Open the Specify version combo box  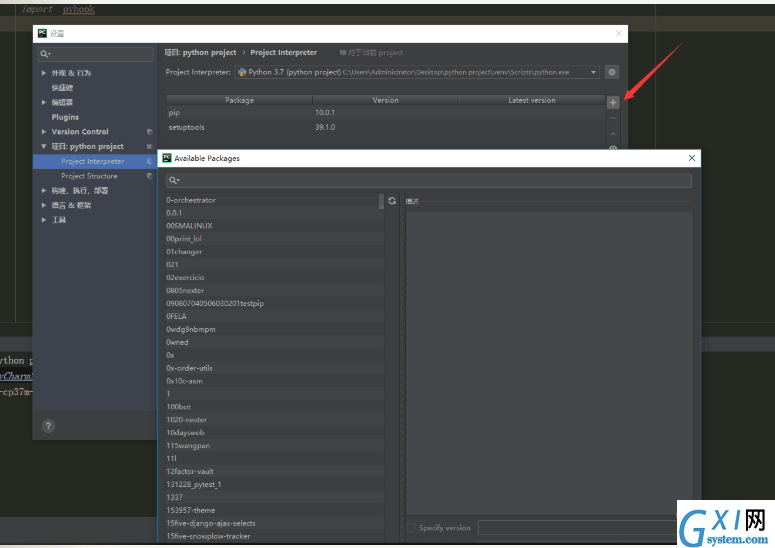[x=578, y=528]
